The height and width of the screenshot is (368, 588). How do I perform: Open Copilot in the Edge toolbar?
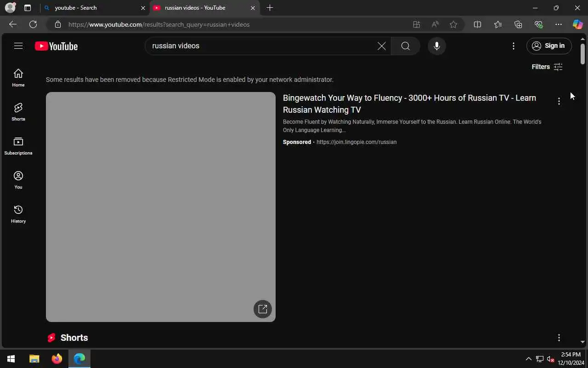click(x=577, y=24)
